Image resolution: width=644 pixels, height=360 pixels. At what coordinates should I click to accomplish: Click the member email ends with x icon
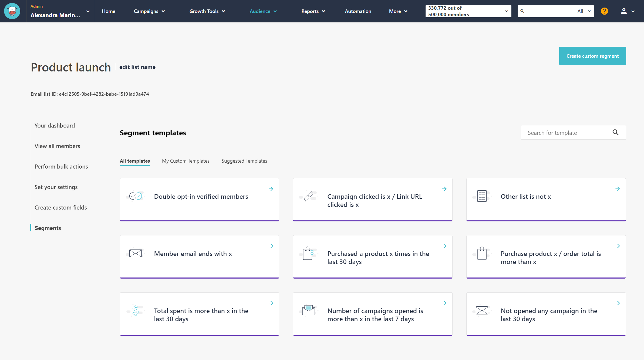135,253
